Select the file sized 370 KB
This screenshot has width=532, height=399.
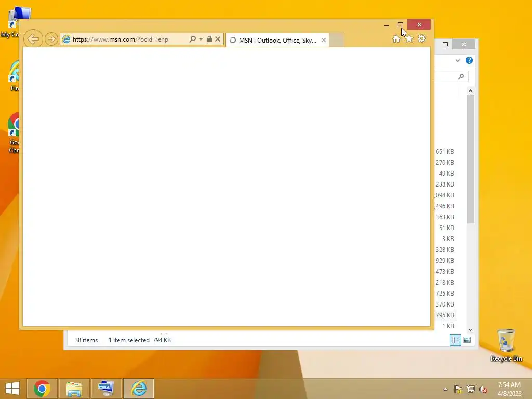445,304
